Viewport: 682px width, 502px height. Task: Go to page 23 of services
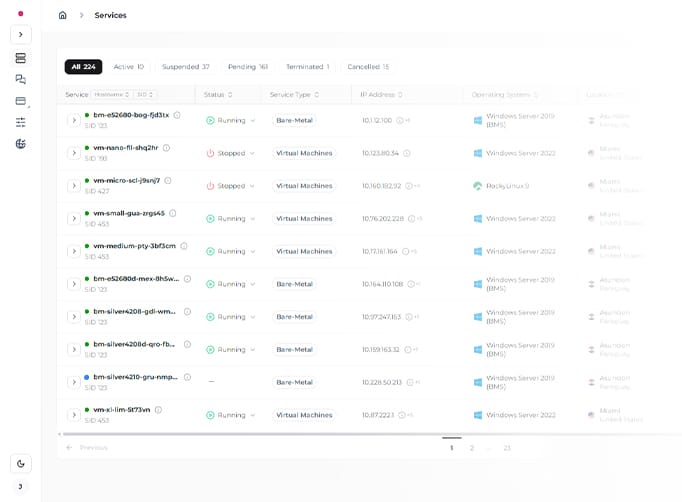click(x=507, y=448)
